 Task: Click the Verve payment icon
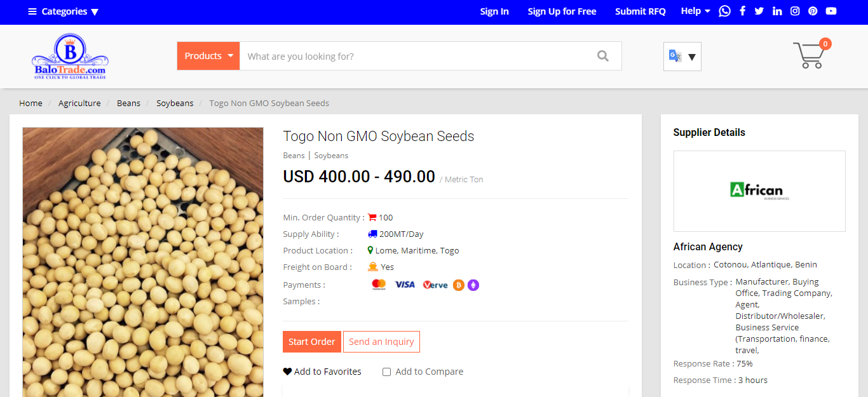(435, 285)
